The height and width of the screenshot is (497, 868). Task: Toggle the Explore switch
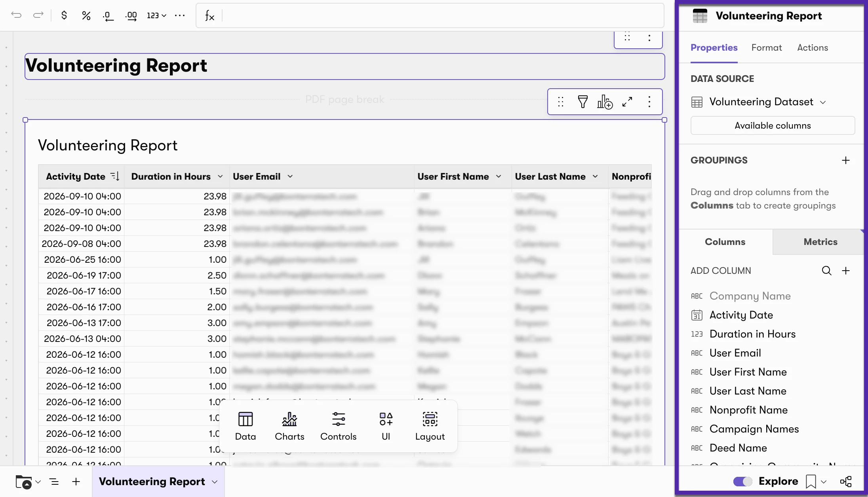click(742, 481)
